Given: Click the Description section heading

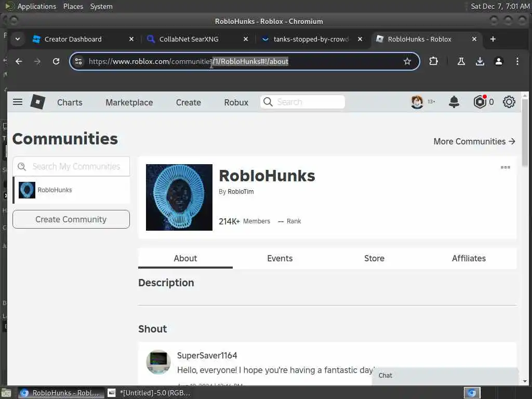Looking at the screenshot, I should (166, 283).
